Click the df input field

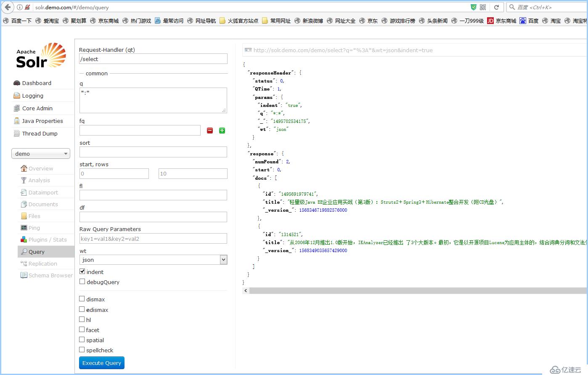(153, 217)
